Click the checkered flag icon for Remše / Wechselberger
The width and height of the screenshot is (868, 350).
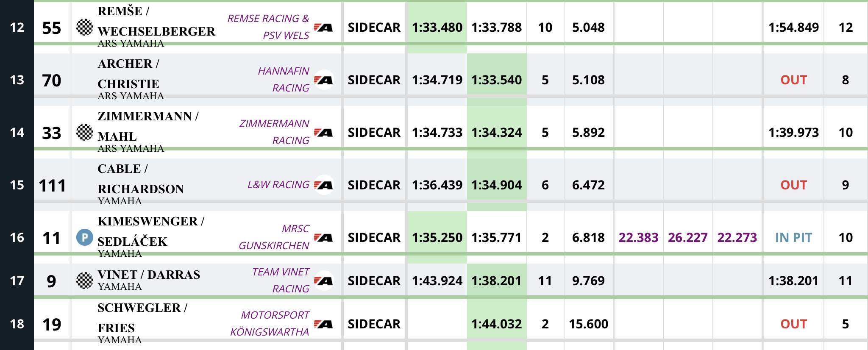(x=85, y=27)
